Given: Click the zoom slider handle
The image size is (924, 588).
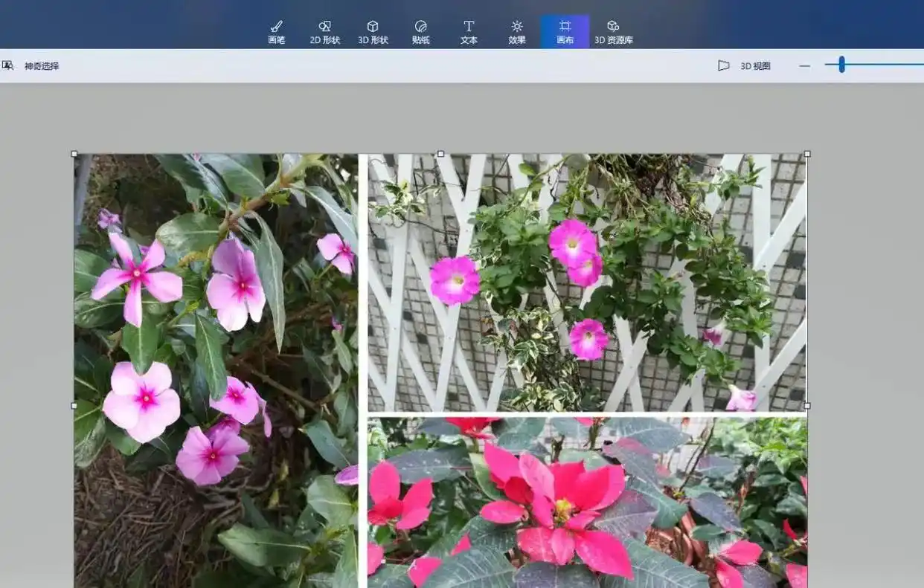Looking at the screenshot, I should coord(841,65).
